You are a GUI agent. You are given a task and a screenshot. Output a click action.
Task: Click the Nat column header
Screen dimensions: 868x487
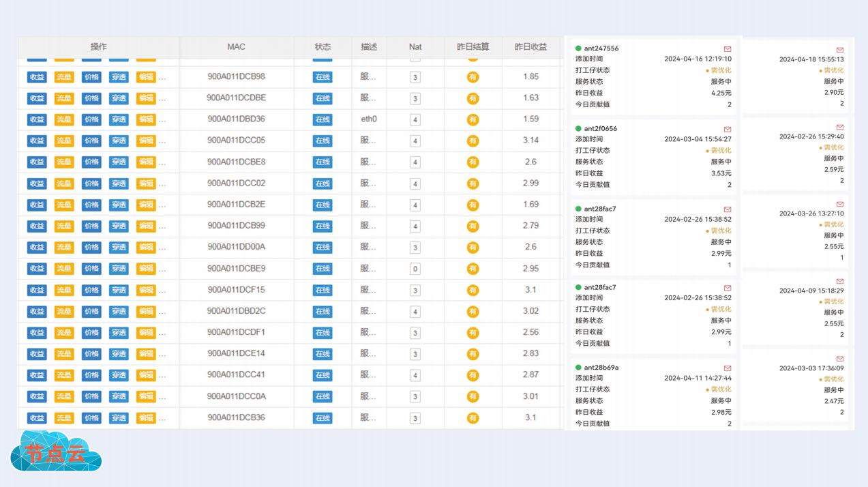click(x=415, y=47)
